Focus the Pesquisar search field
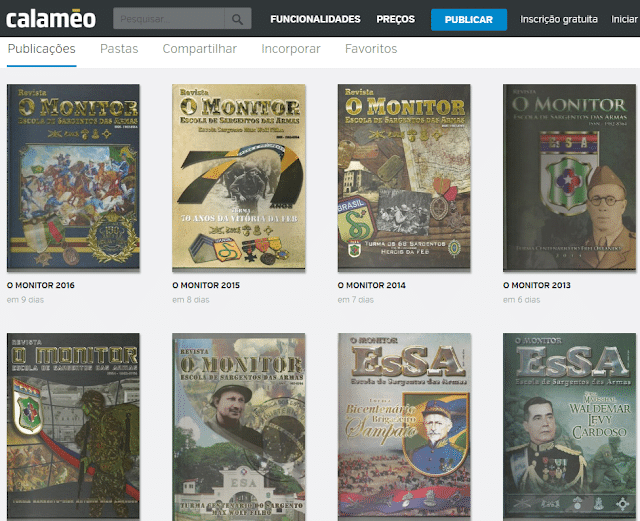This screenshot has width=640, height=521. (x=169, y=19)
